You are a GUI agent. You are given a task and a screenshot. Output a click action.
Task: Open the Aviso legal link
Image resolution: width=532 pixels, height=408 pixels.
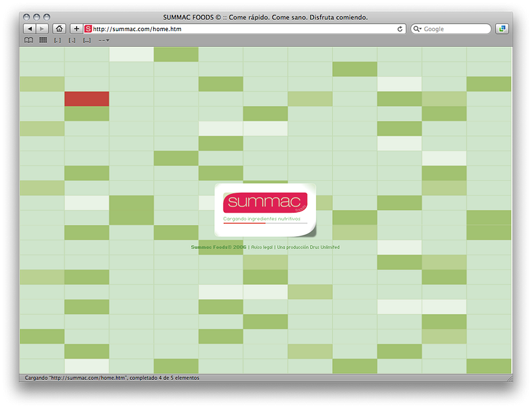[x=261, y=247]
